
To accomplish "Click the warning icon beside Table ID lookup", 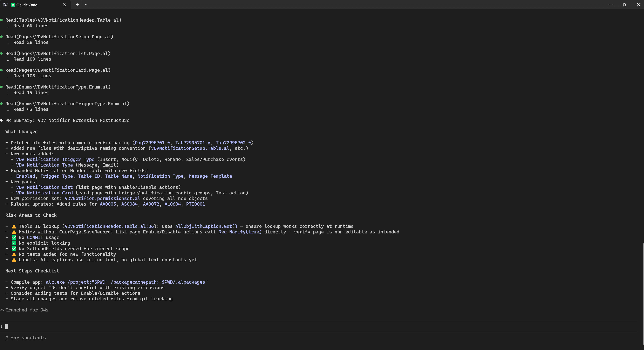I will click(x=14, y=226).
